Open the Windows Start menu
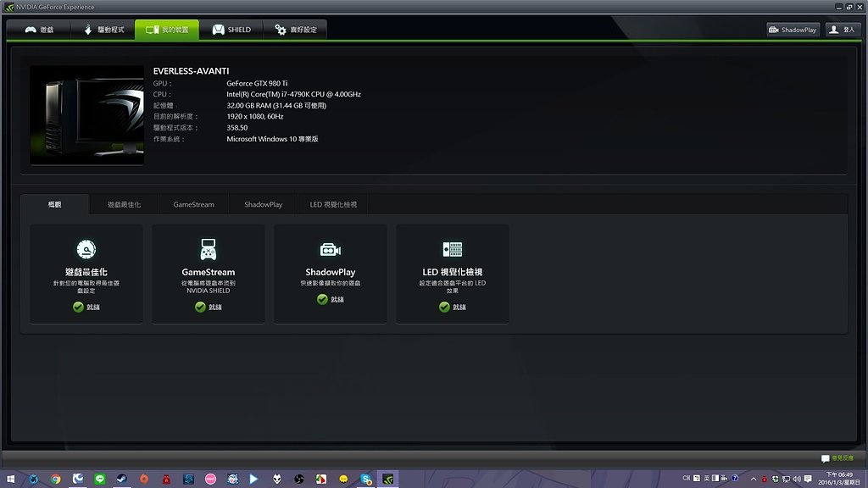The width and height of the screenshot is (868, 488). pyautogui.click(x=10, y=480)
